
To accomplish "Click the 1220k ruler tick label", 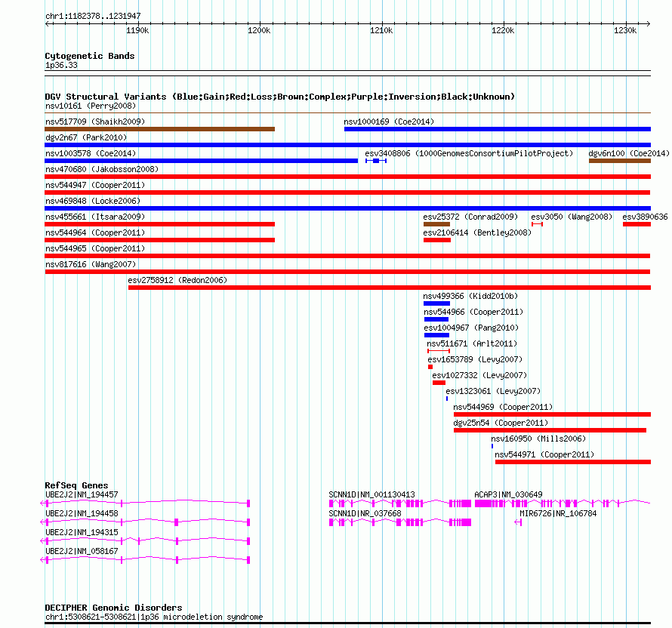I will click(503, 30).
